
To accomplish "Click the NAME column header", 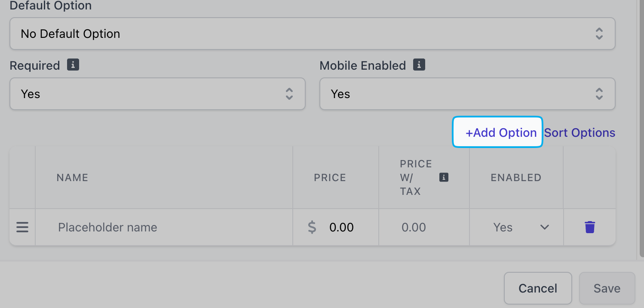I will [72, 178].
